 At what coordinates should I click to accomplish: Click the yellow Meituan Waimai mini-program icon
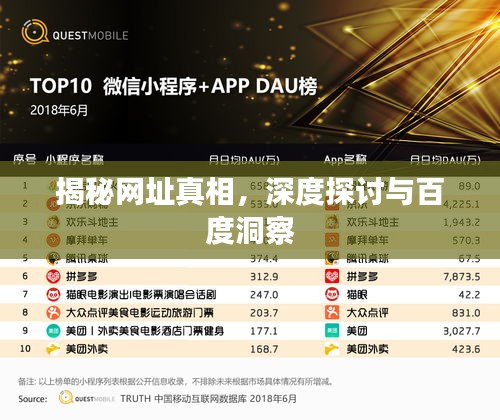[x=53, y=349]
